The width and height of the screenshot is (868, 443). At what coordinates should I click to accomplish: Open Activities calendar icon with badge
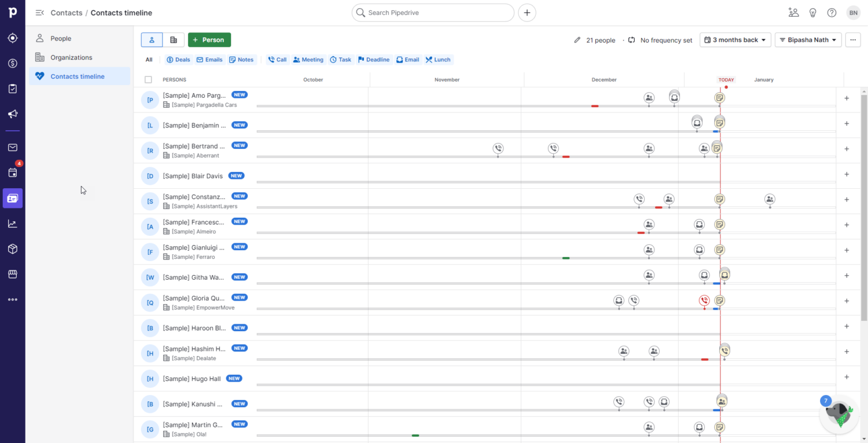point(12,173)
